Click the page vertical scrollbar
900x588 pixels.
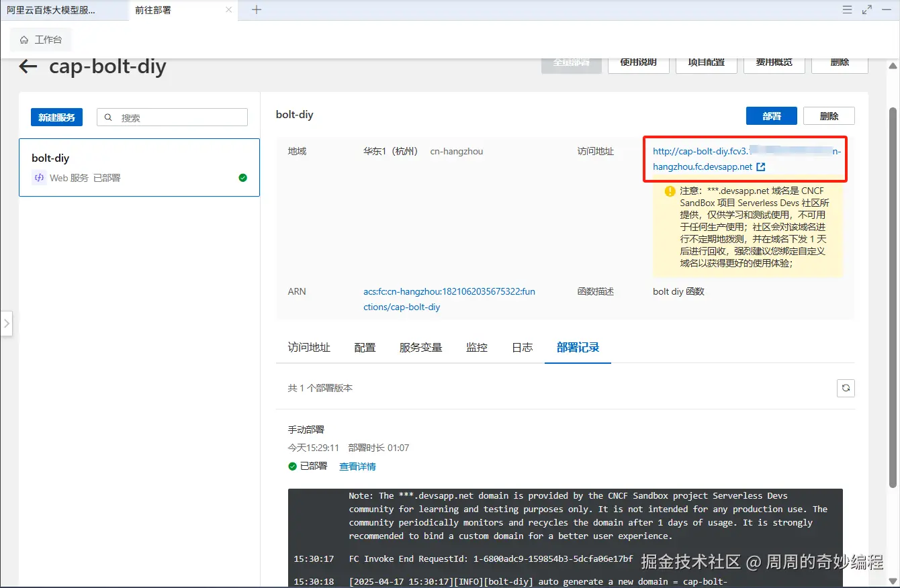click(893, 297)
